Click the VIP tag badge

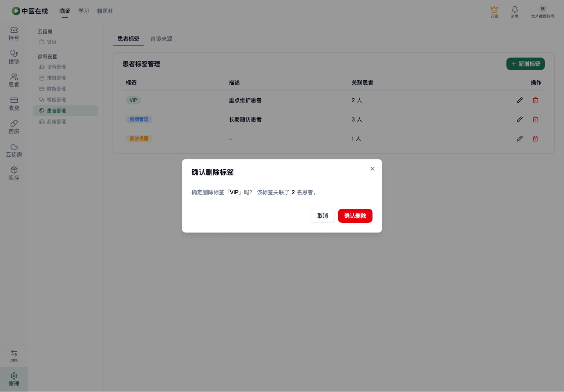(133, 100)
